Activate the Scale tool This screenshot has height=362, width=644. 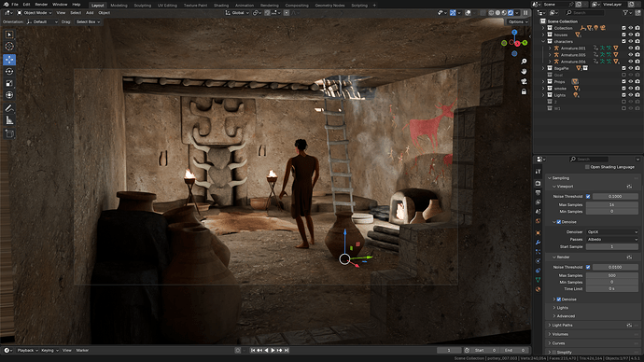click(9, 83)
